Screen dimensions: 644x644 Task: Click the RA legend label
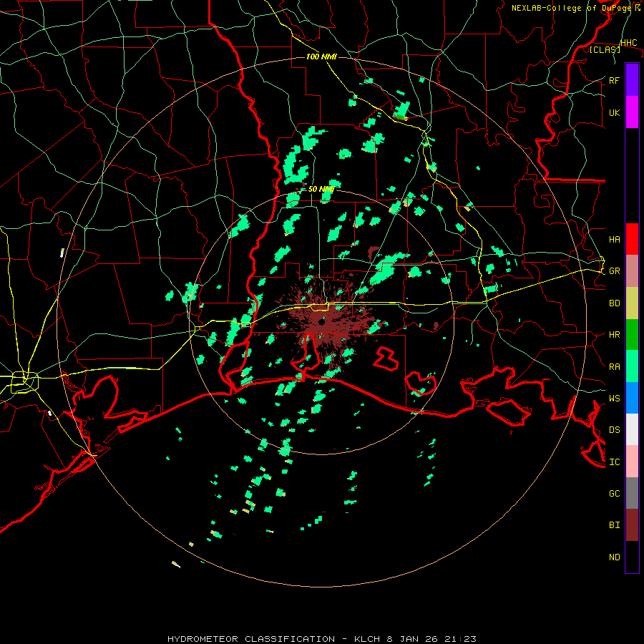point(614,366)
